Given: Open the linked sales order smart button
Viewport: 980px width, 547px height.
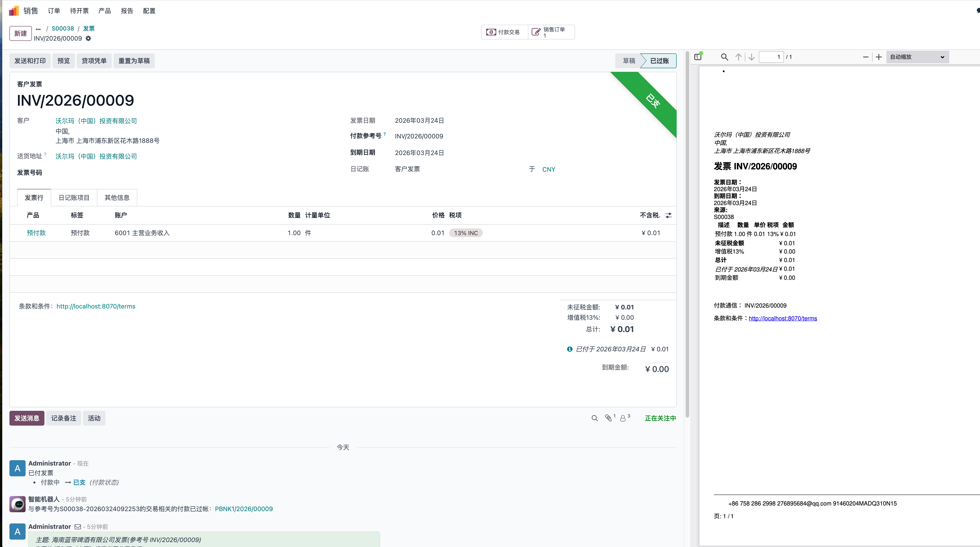Looking at the screenshot, I should (x=551, y=32).
